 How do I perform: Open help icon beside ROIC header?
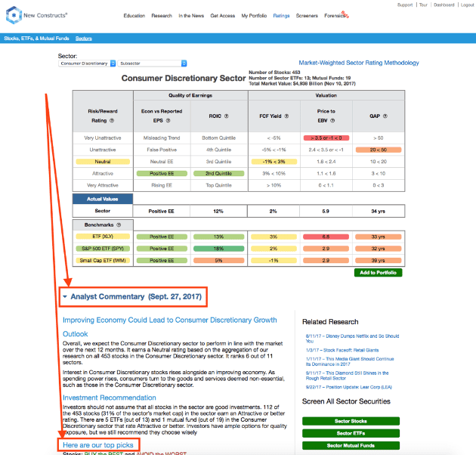pyautogui.click(x=226, y=116)
